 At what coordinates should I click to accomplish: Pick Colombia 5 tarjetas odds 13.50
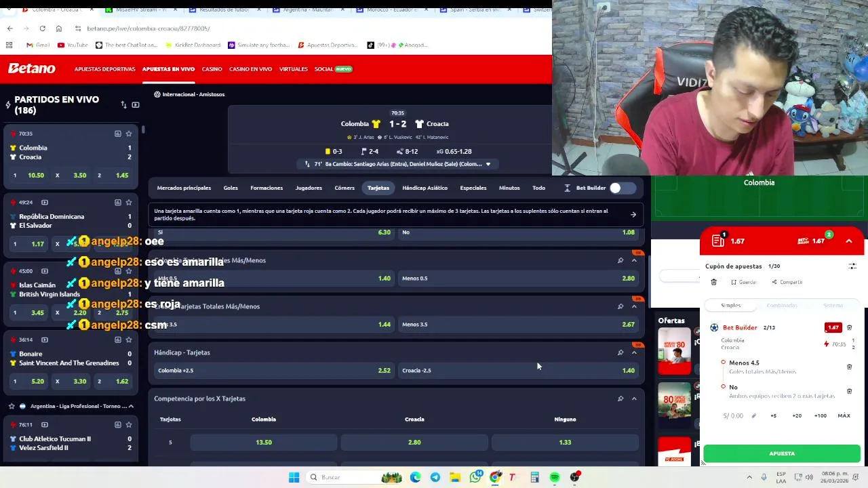[264, 442]
